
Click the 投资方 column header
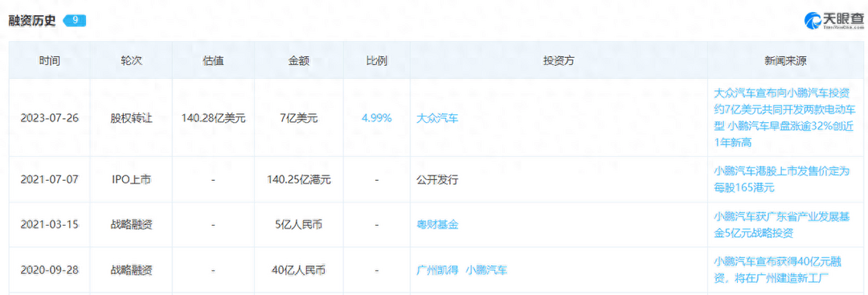pyautogui.click(x=559, y=60)
